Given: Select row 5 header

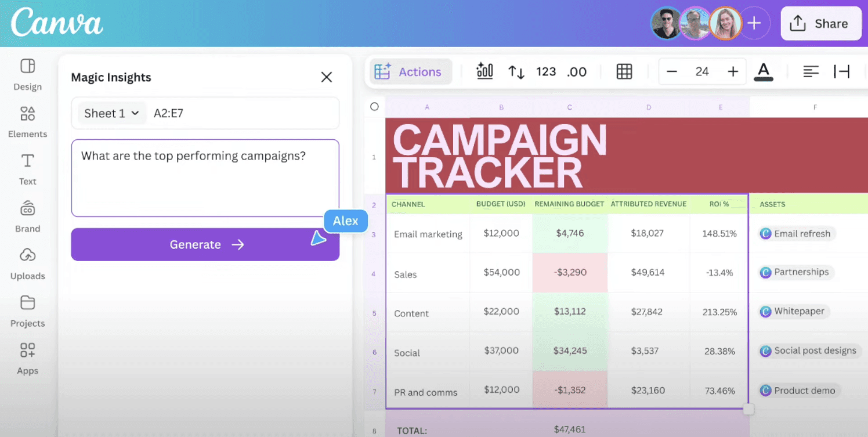Looking at the screenshot, I should pyautogui.click(x=374, y=313).
